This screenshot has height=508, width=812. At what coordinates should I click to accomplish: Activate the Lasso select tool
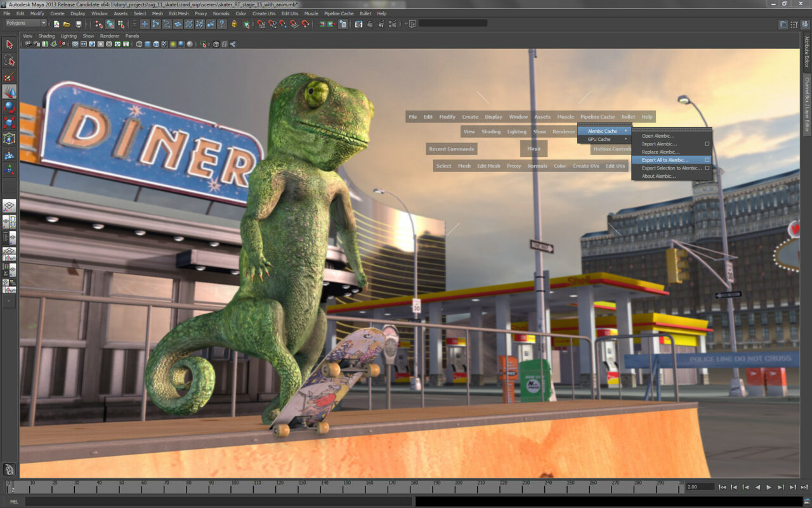pos(9,60)
